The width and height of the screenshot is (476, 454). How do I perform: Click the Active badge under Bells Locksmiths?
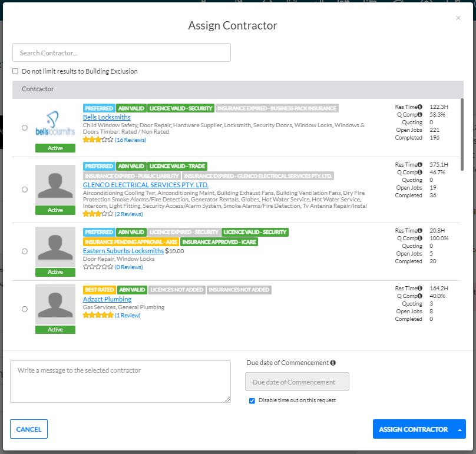55,148
